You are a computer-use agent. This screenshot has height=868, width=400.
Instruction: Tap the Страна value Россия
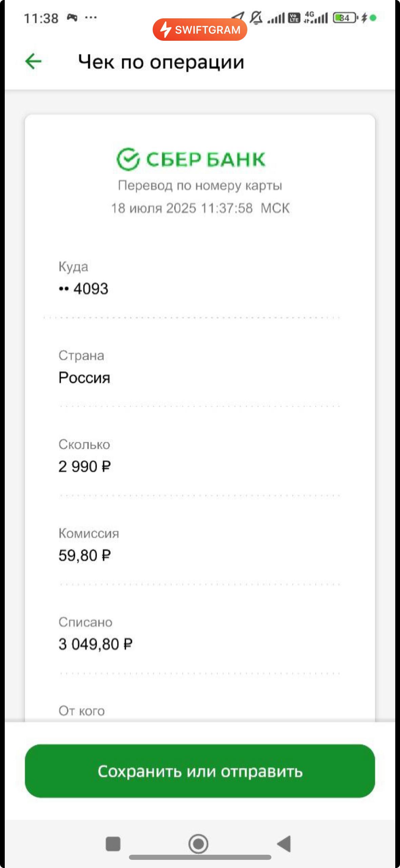pyautogui.click(x=84, y=378)
